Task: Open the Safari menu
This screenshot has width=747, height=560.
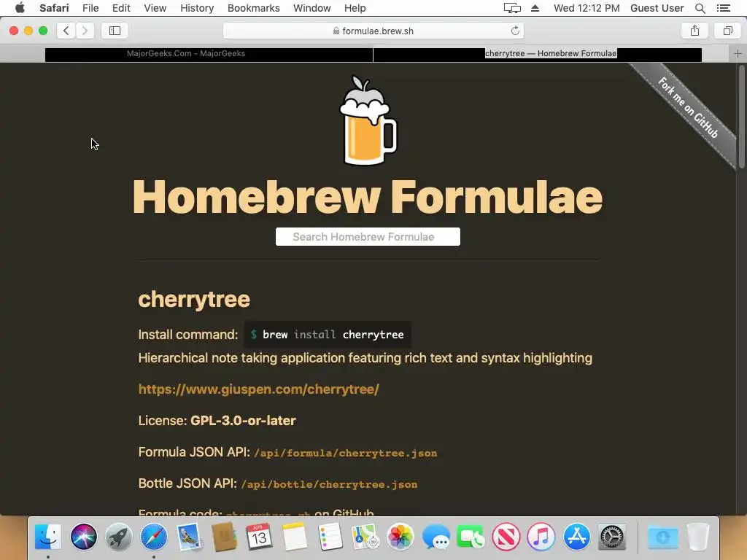Action: (54, 8)
